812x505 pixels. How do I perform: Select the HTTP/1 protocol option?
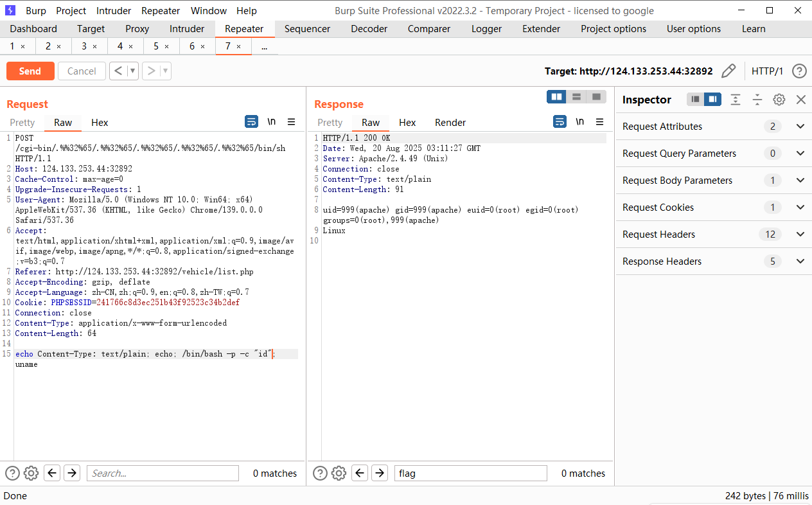[768, 71]
